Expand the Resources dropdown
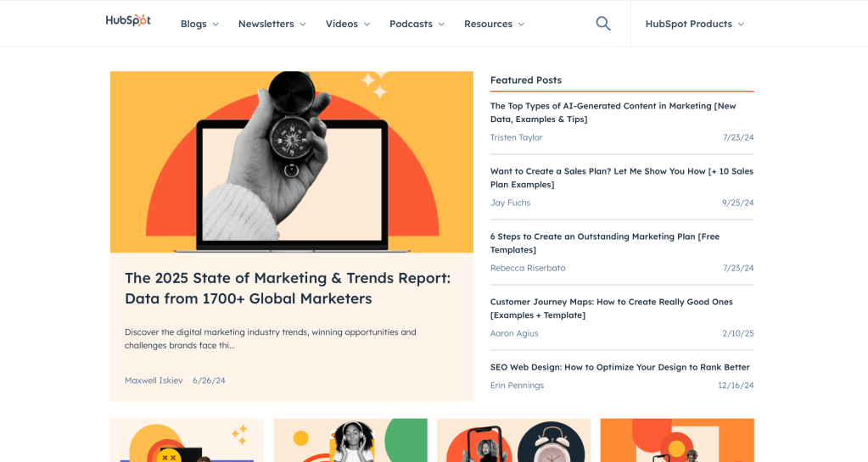Screen dimensions: 868x462 click(x=494, y=24)
